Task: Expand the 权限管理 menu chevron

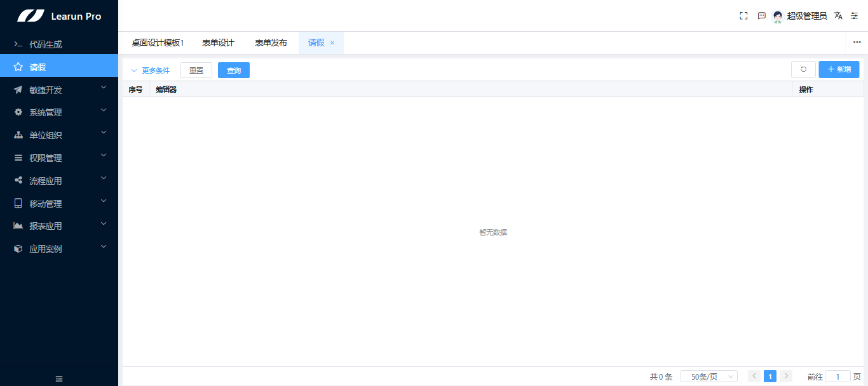Action: [104, 156]
